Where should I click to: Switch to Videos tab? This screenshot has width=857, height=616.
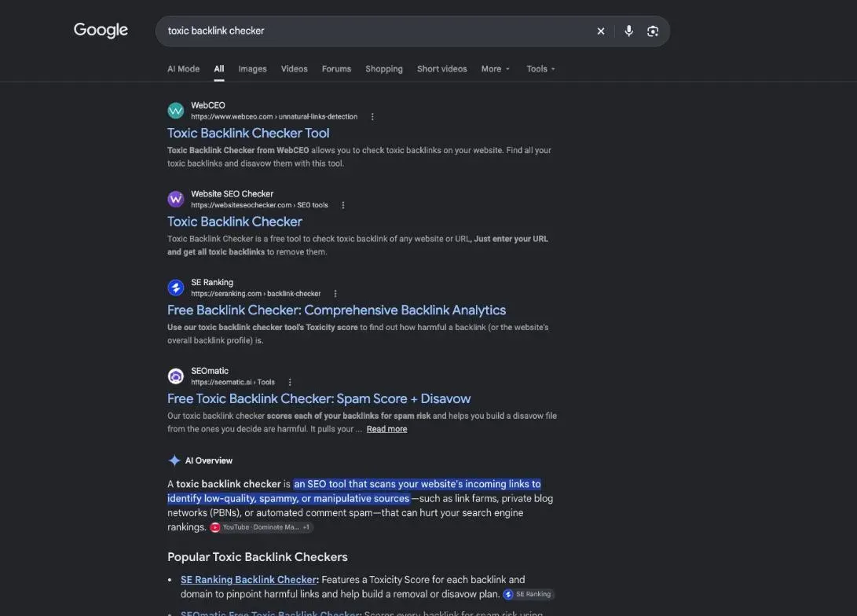tap(294, 69)
